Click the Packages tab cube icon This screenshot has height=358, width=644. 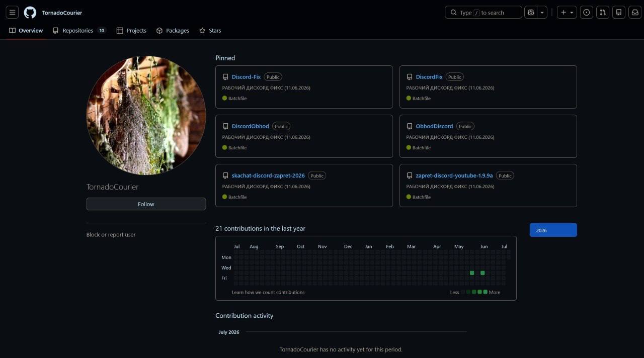click(x=159, y=31)
